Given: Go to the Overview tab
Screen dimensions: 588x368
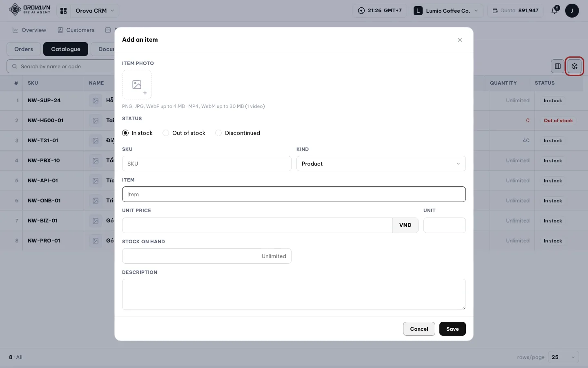Looking at the screenshot, I should [x=29, y=30].
